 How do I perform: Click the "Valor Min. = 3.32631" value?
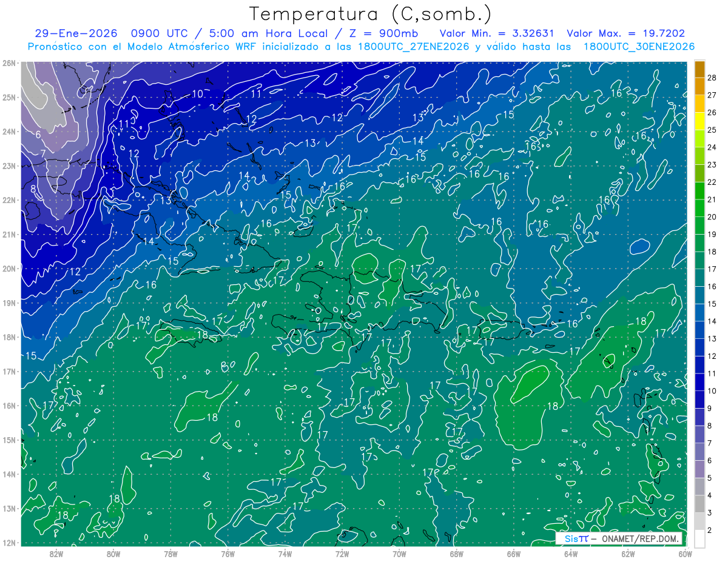tap(497, 34)
